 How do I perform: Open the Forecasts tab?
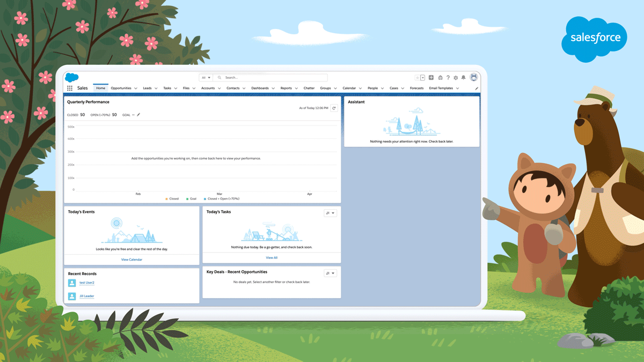point(416,88)
